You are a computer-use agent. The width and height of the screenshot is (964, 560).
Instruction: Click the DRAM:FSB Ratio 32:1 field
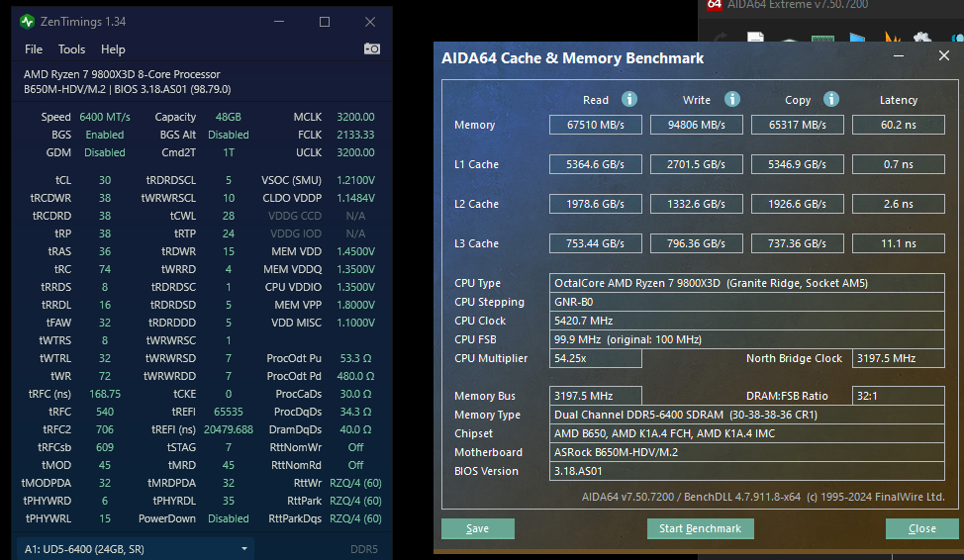point(899,396)
